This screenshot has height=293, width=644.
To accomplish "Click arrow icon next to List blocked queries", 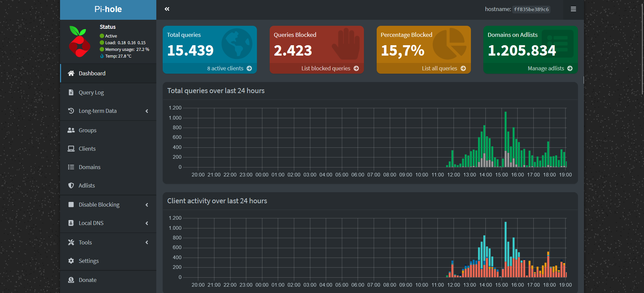I will (x=356, y=68).
